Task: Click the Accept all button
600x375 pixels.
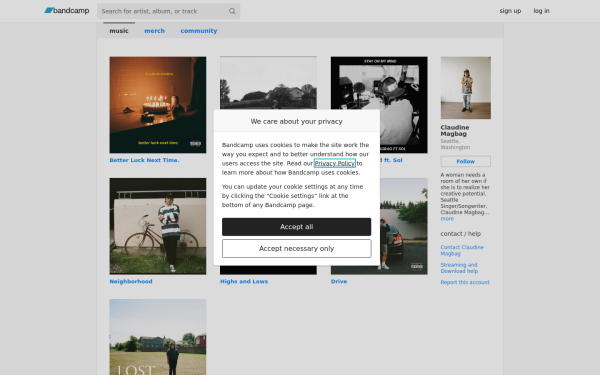Action: tap(297, 227)
